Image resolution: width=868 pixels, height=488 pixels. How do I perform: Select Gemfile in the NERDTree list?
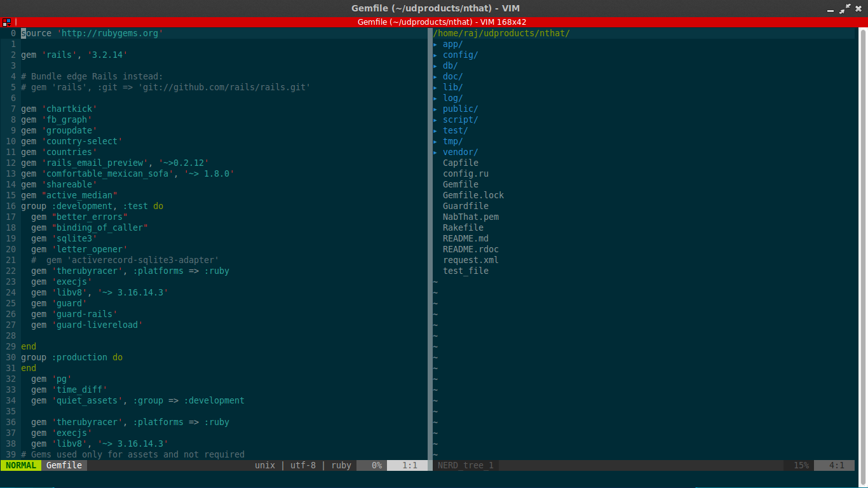coord(461,184)
